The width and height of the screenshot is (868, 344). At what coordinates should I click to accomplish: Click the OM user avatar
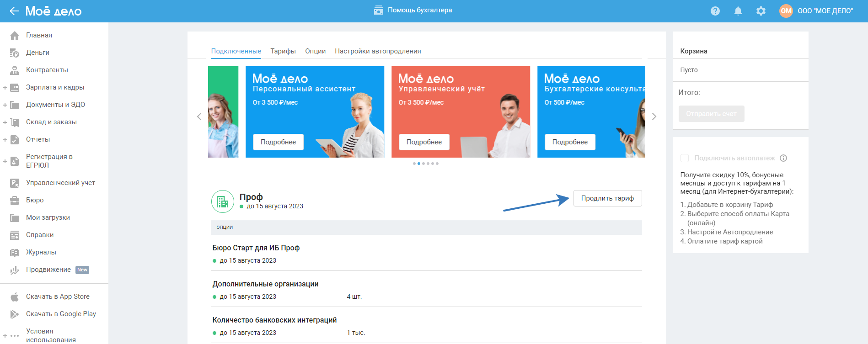[786, 11]
